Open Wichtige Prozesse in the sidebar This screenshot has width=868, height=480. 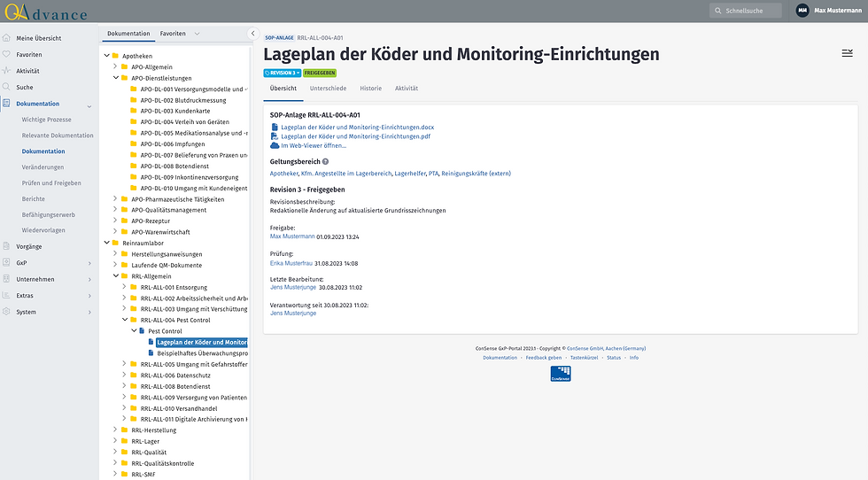click(46, 120)
